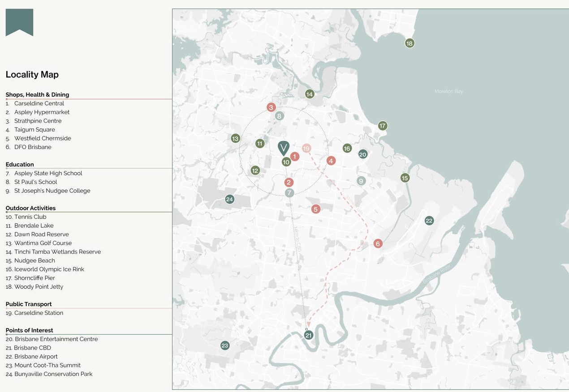
Task: Select map marker 23 Mount Coot-Tha Summit
Action: point(225,345)
